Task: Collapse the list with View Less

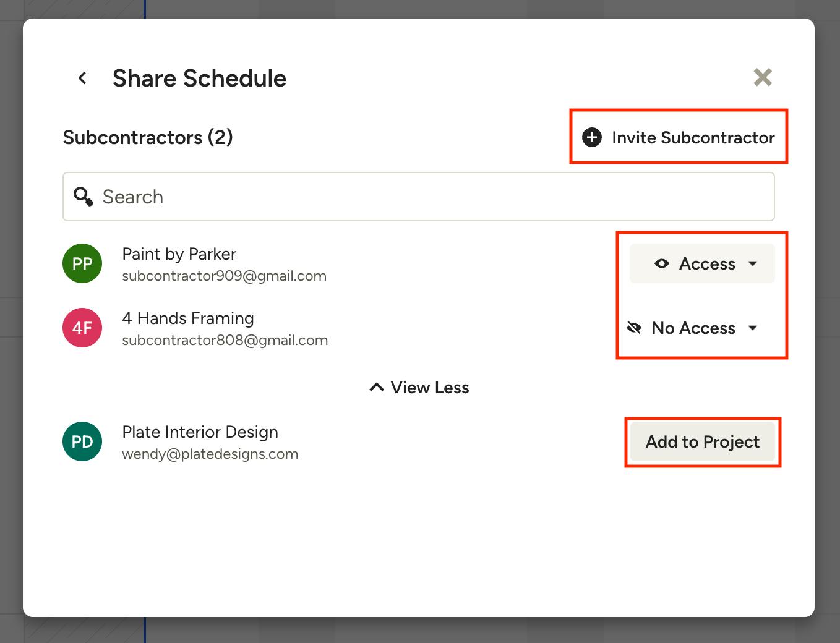Action: tap(429, 388)
